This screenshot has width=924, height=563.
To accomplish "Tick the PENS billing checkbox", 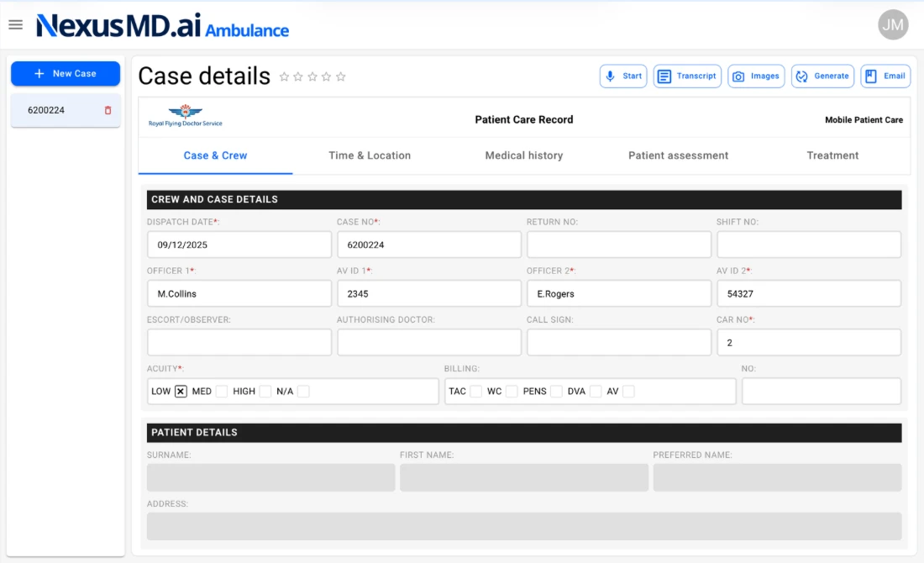I will click(x=556, y=392).
